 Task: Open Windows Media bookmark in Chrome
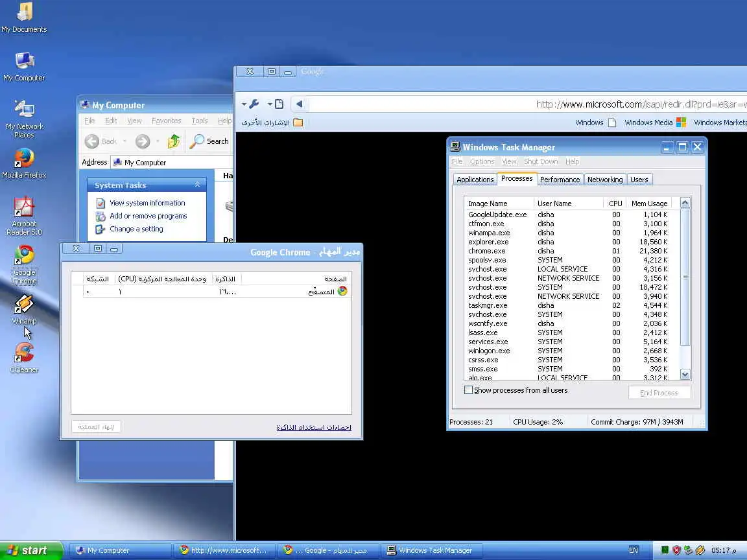(x=655, y=123)
